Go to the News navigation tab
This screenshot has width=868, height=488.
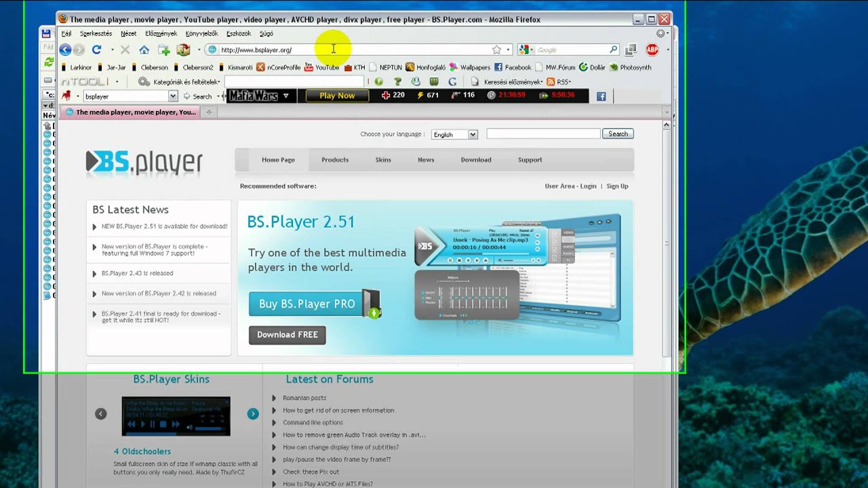click(x=426, y=160)
